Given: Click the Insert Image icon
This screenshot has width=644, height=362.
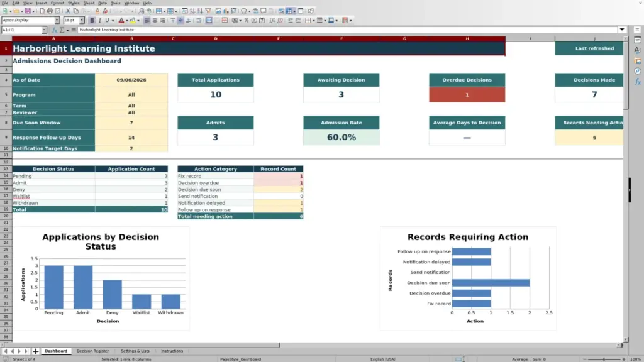Looking at the screenshot, I should click(x=218, y=11).
